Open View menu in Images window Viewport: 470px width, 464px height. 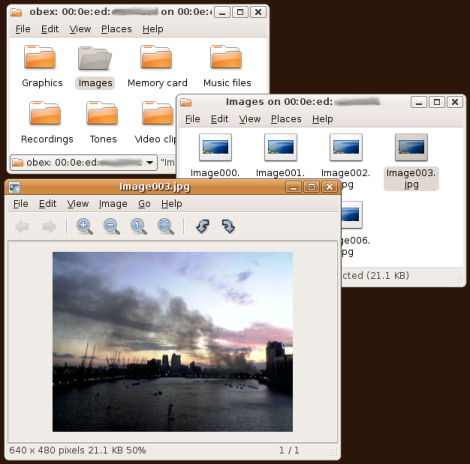pos(250,119)
